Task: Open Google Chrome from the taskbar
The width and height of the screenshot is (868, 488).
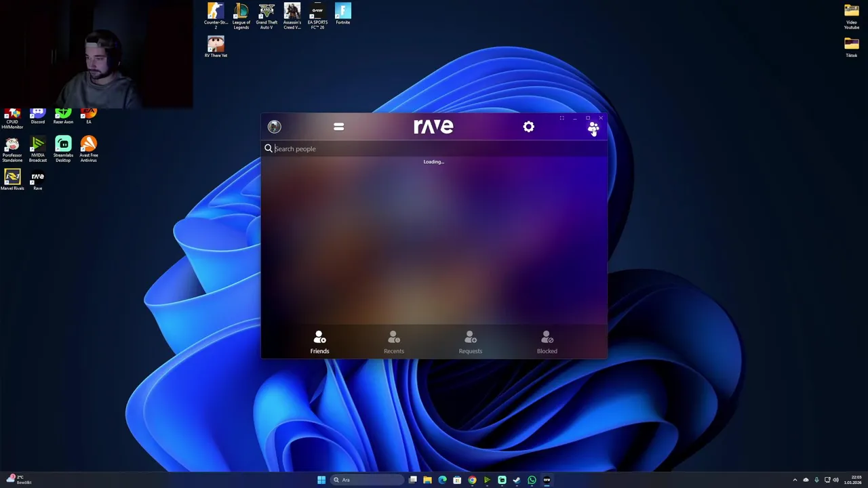Action: 472,480
